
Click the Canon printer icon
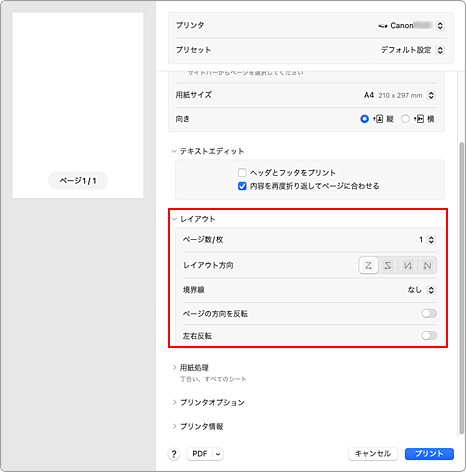tap(383, 26)
